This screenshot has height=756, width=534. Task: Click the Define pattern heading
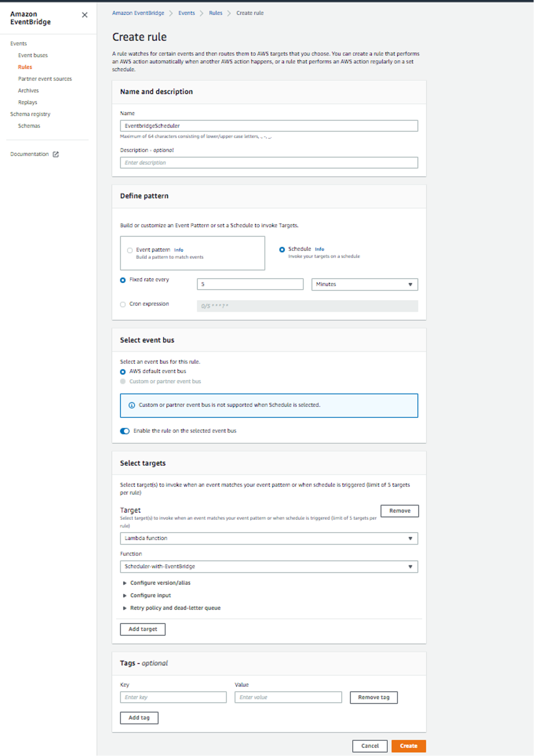pos(144,196)
